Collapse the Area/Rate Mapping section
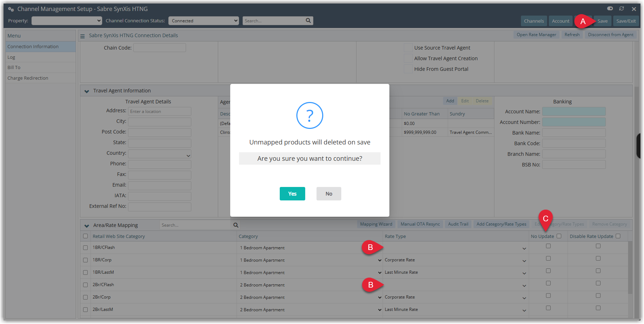This screenshot has height=324, width=644. click(x=87, y=226)
